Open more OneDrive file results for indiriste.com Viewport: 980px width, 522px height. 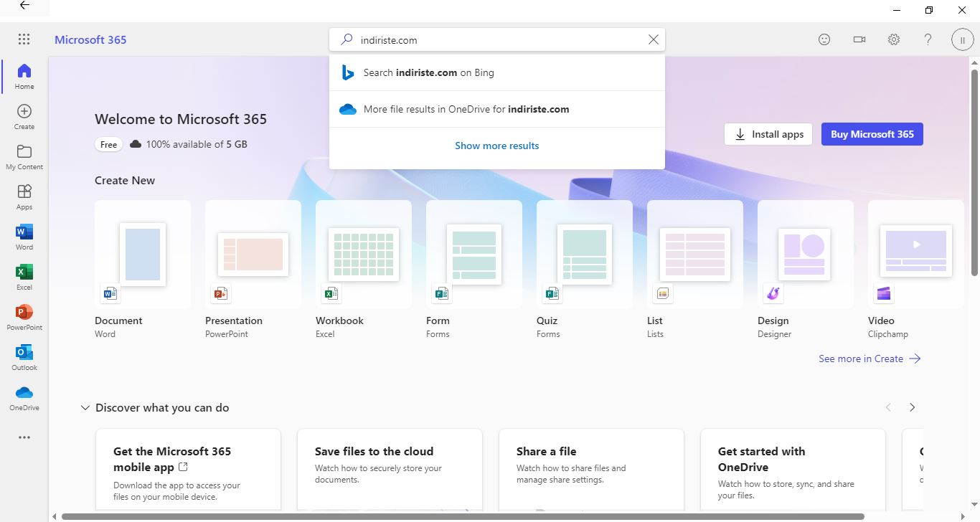coord(497,109)
